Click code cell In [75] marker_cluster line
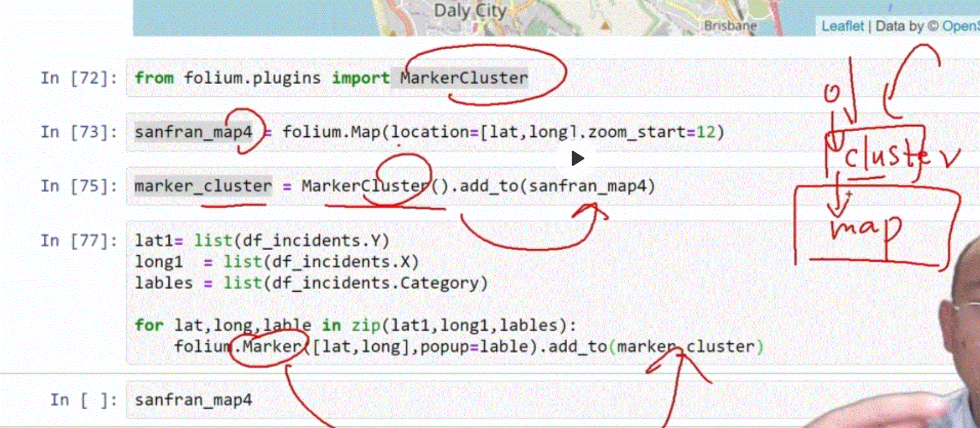Viewport: 980px width, 428px height. 395,186
